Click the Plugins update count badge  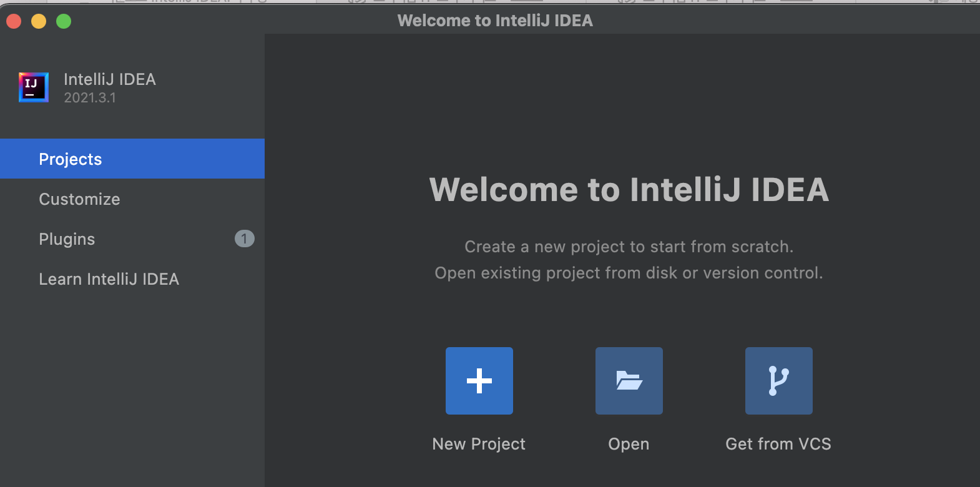click(245, 239)
